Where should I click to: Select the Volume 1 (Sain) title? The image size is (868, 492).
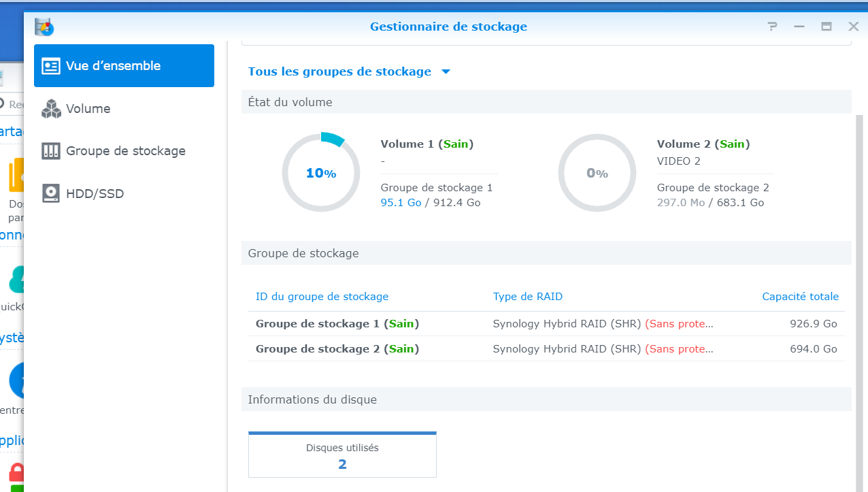point(427,144)
